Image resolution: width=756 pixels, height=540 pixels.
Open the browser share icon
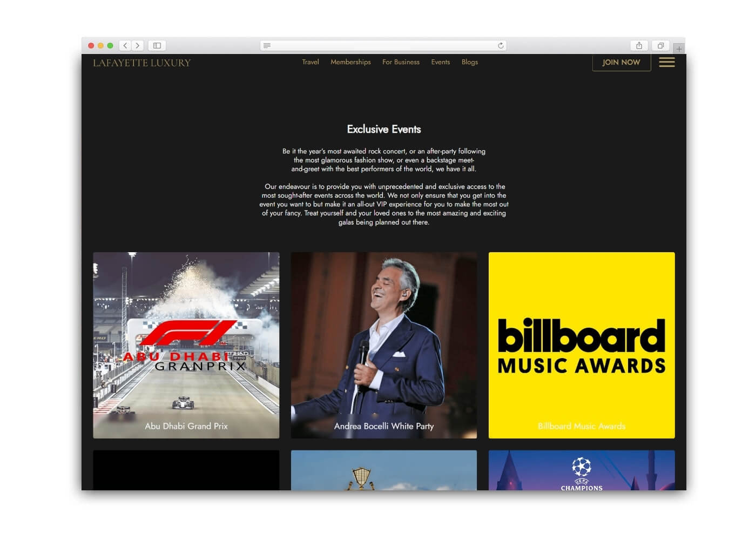click(639, 46)
